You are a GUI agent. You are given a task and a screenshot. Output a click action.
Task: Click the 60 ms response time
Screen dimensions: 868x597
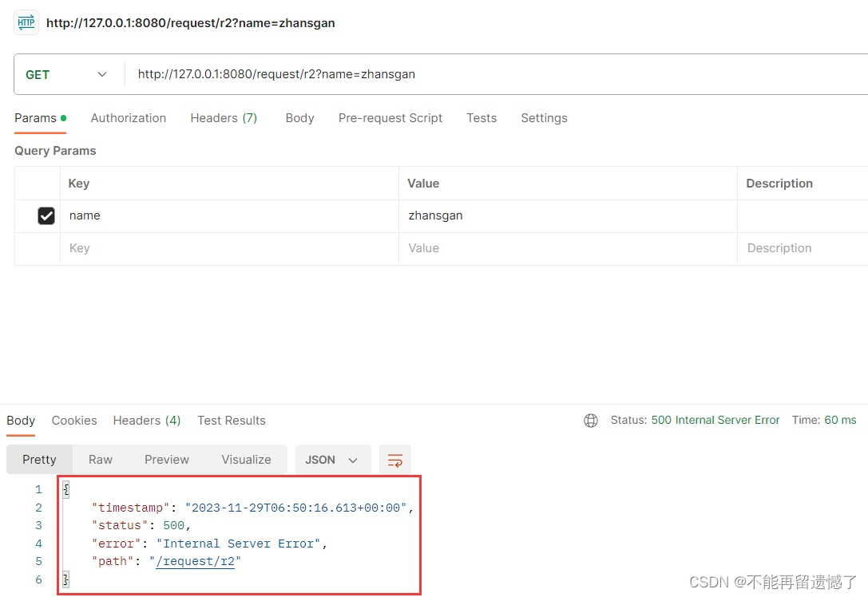pyautogui.click(x=840, y=420)
